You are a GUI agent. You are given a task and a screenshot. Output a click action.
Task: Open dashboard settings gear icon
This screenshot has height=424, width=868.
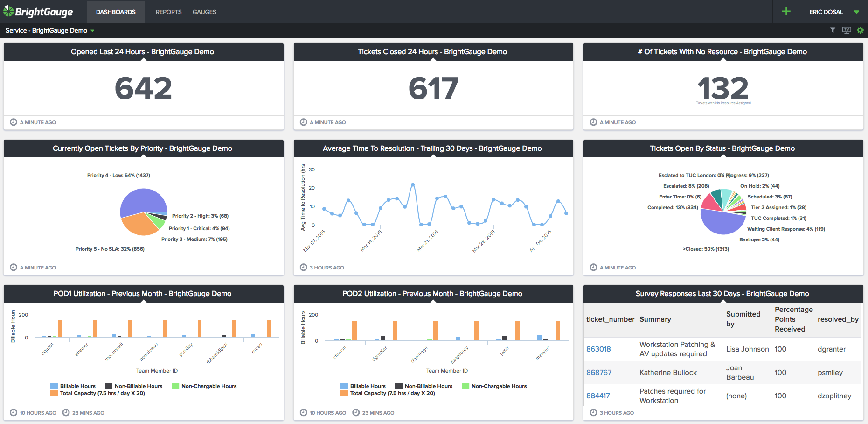point(861,30)
